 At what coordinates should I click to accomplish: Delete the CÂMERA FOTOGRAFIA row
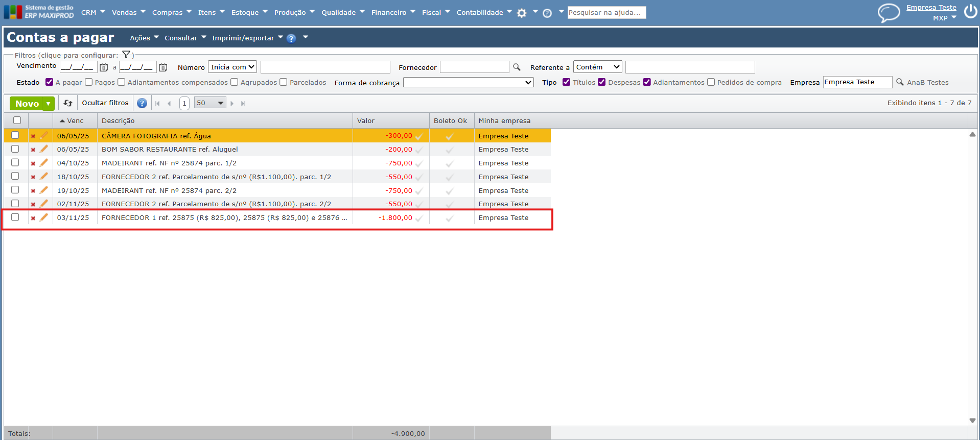pyautogui.click(x=33, y=136)
